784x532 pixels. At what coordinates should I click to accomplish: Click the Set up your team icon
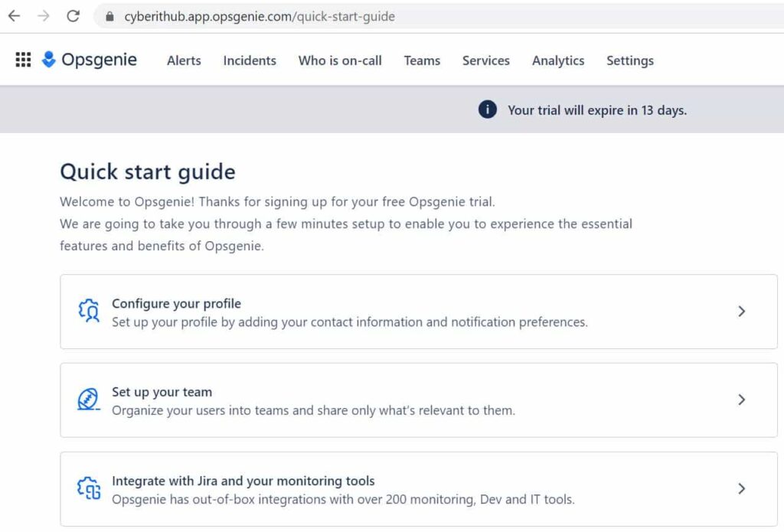tap(88, 400)
